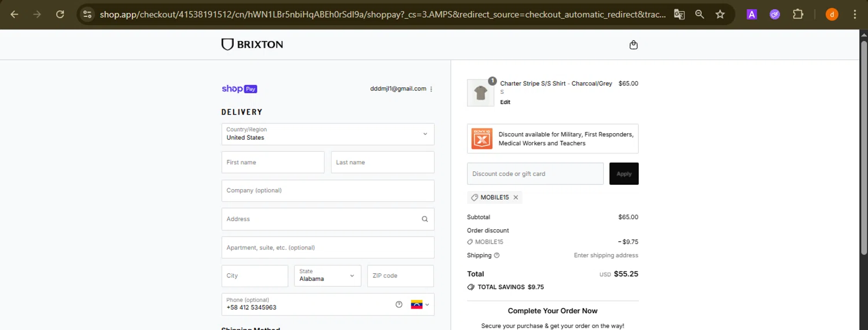Open the zoom magnifier icon
This screenshot has width=868, height=330.
700,14
